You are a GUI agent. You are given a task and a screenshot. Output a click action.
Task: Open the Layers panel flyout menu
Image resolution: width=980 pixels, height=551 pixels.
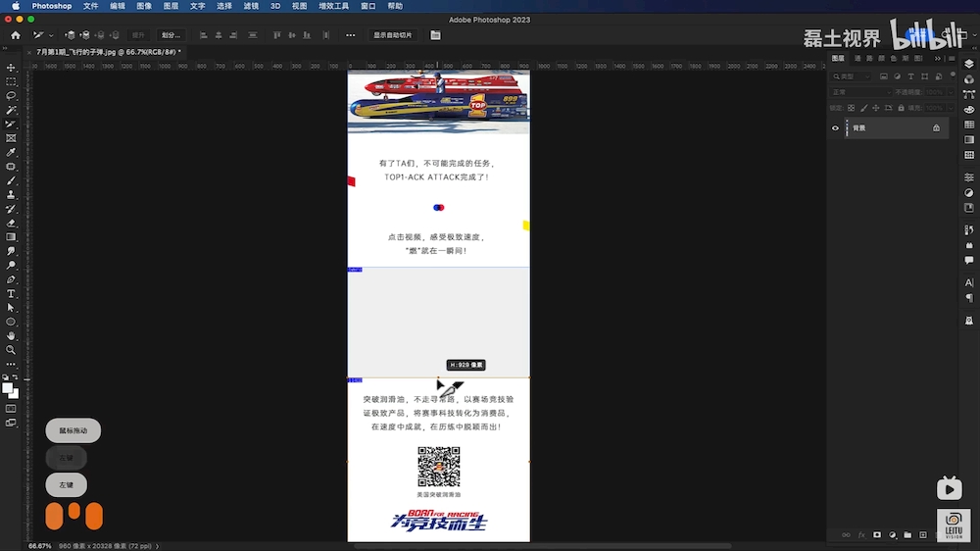[x=952, y=58]
